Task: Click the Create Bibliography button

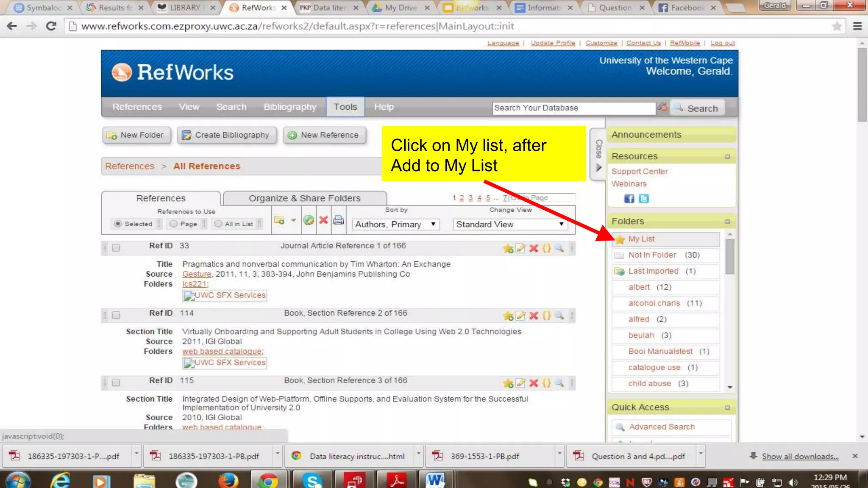Action: point(226,135)
